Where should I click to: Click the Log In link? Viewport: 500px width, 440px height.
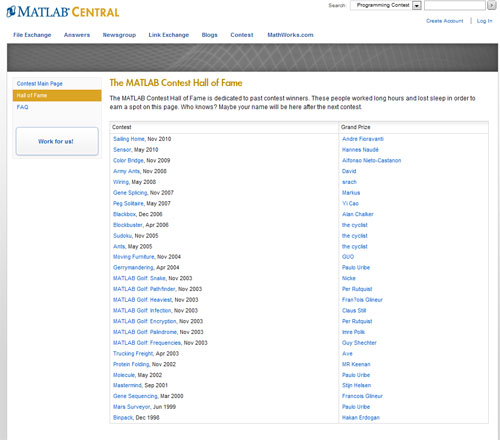(x=484, y=21)
